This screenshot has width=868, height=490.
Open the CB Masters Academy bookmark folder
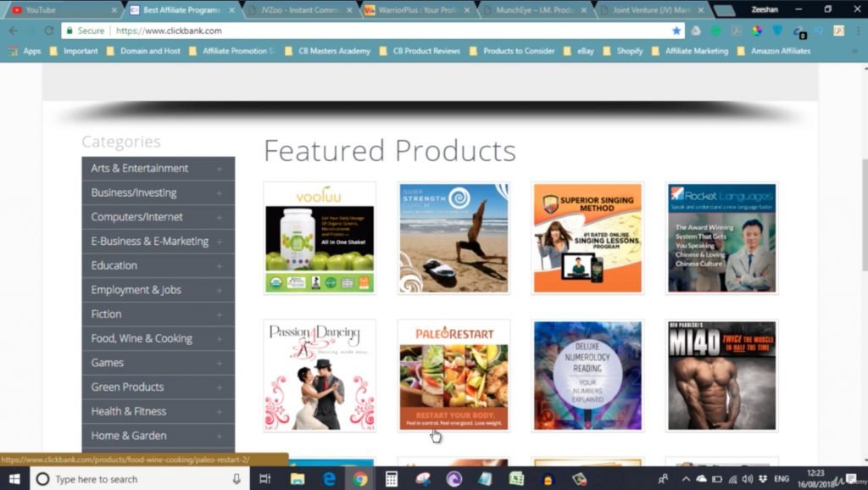[327, 51]
